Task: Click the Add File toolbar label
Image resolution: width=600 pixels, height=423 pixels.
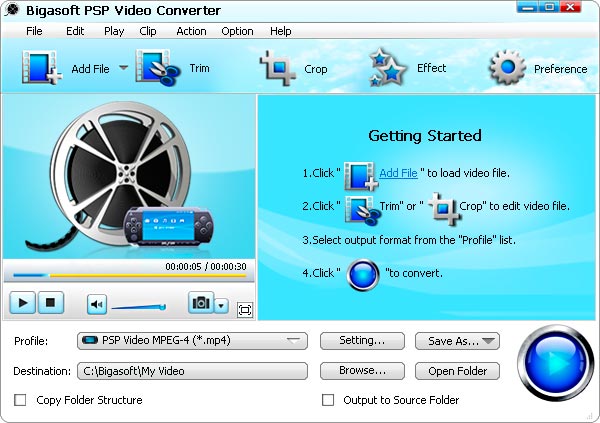Action: (90, 69)
